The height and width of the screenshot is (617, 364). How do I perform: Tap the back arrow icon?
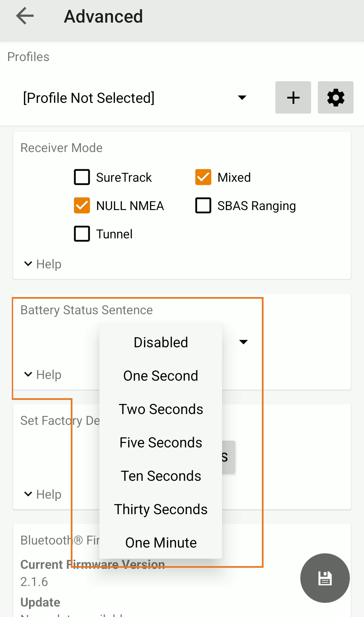coord(25,16)
